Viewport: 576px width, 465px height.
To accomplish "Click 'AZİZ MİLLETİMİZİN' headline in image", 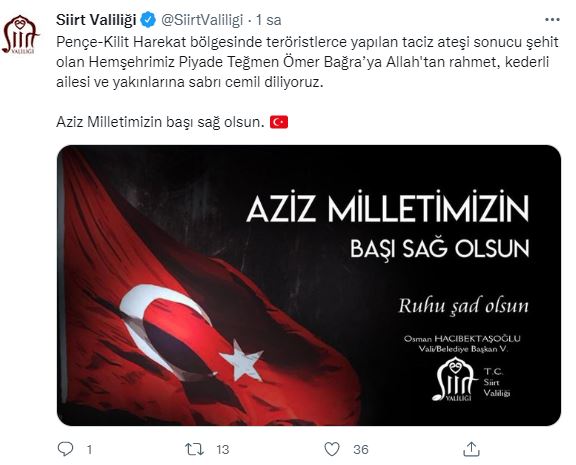I will click(x=388, y=207).
